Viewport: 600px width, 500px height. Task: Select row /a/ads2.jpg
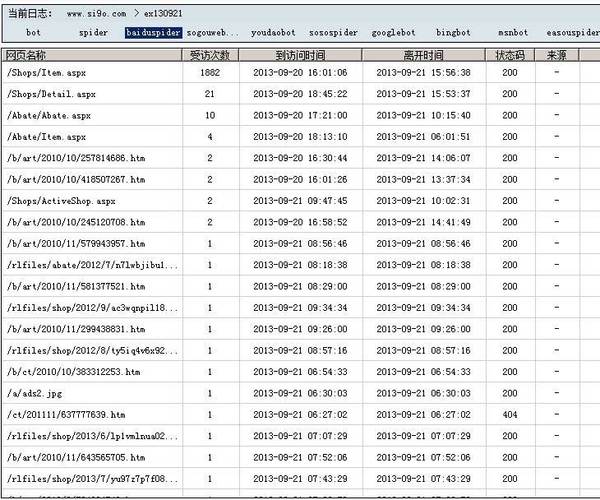[x=301, y=393]
